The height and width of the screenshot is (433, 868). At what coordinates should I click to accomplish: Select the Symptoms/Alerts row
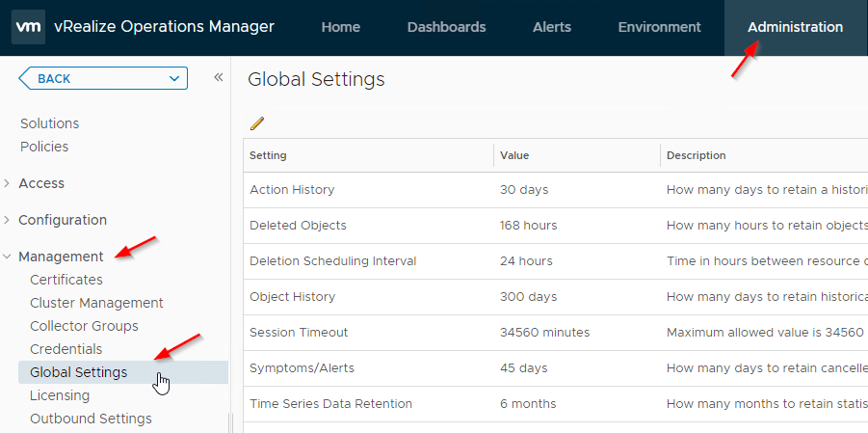[555, 368]
